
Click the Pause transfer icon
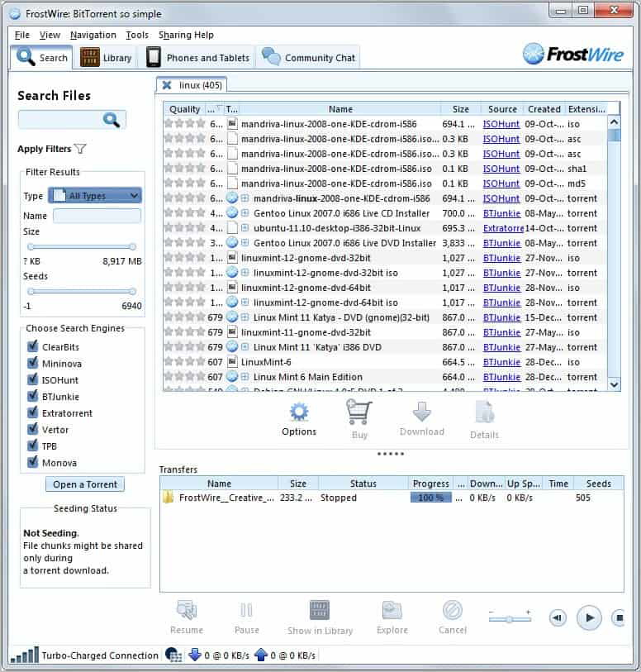(x=247, y=610)
